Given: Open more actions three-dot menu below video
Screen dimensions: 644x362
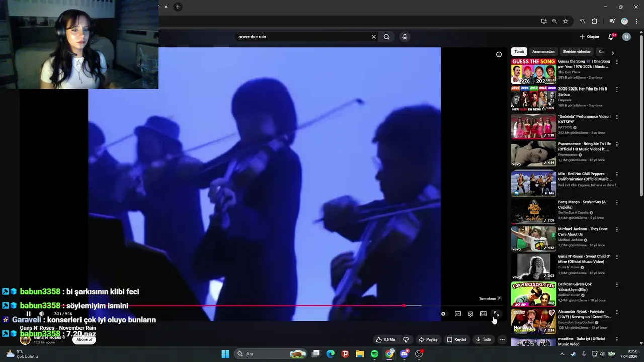Looking at the screenshot, I should tap(502, 340).
